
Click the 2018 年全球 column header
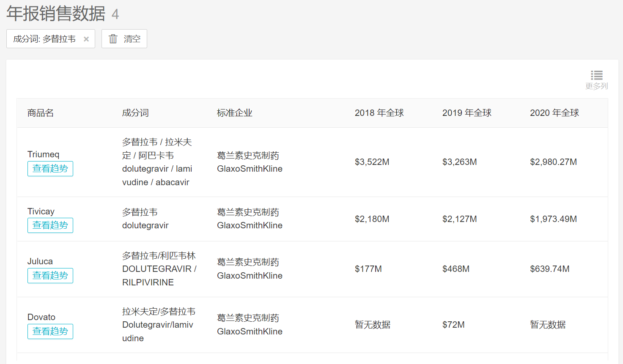(379, 113)
